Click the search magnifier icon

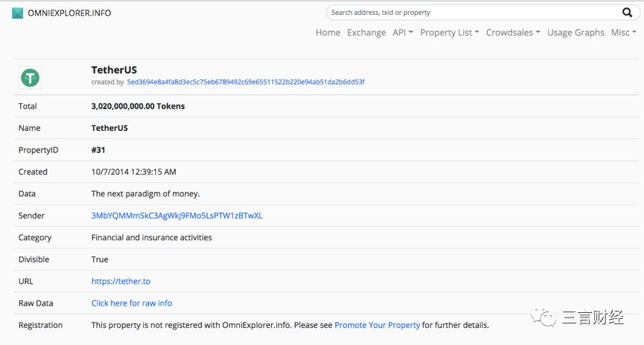click(x=627, y=13)
